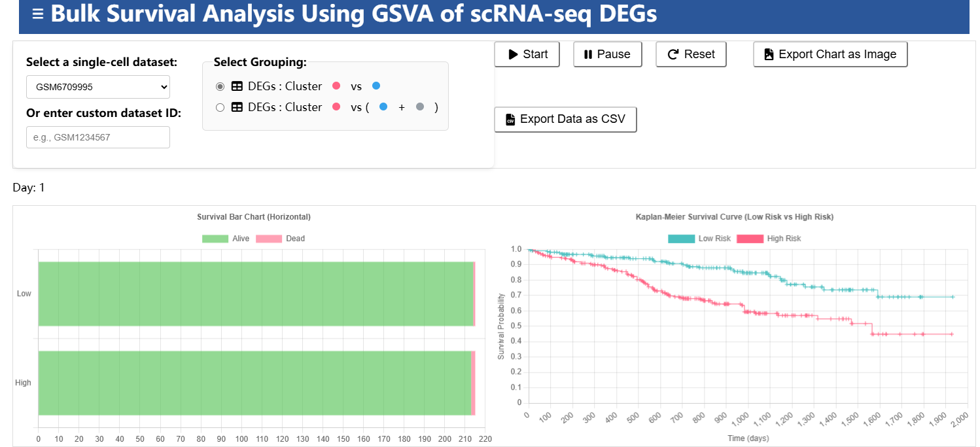Open the GSM6709995 dataset dropdown
Image resolution: width=980 pixels, height=447 pixels.
(97, 86)
